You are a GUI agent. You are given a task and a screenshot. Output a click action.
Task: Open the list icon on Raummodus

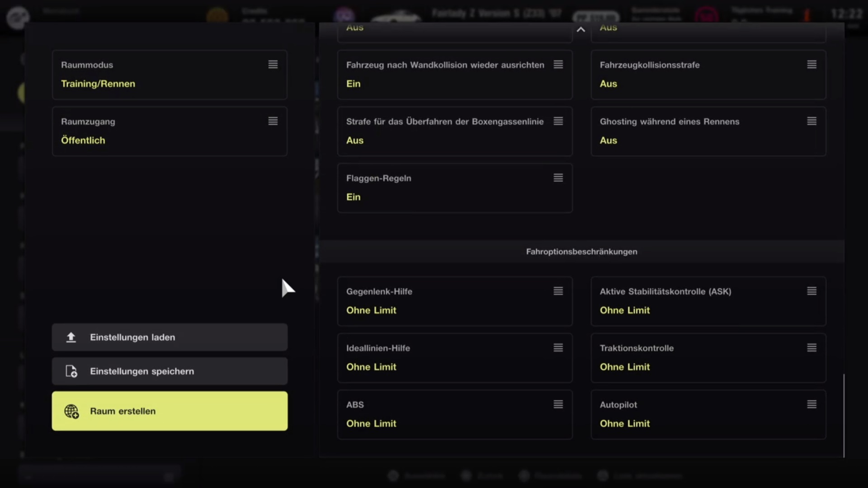point(273,65)
